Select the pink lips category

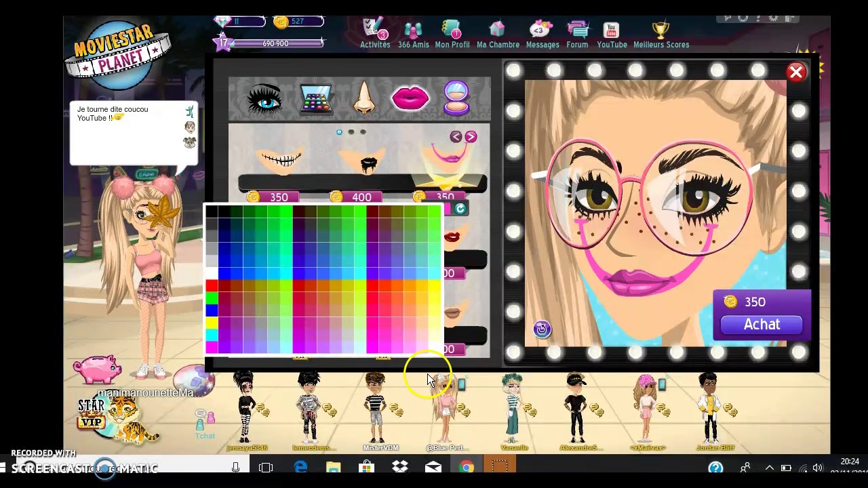(x=410, y=98)
